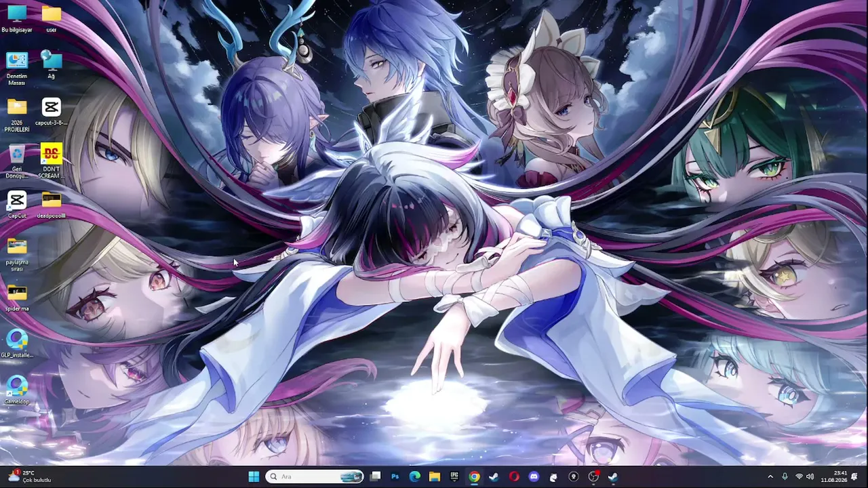Viewport: 868px width, 488px height.
Task: Select the paylaşma sırası folder
Action: [x=17, y=255]
